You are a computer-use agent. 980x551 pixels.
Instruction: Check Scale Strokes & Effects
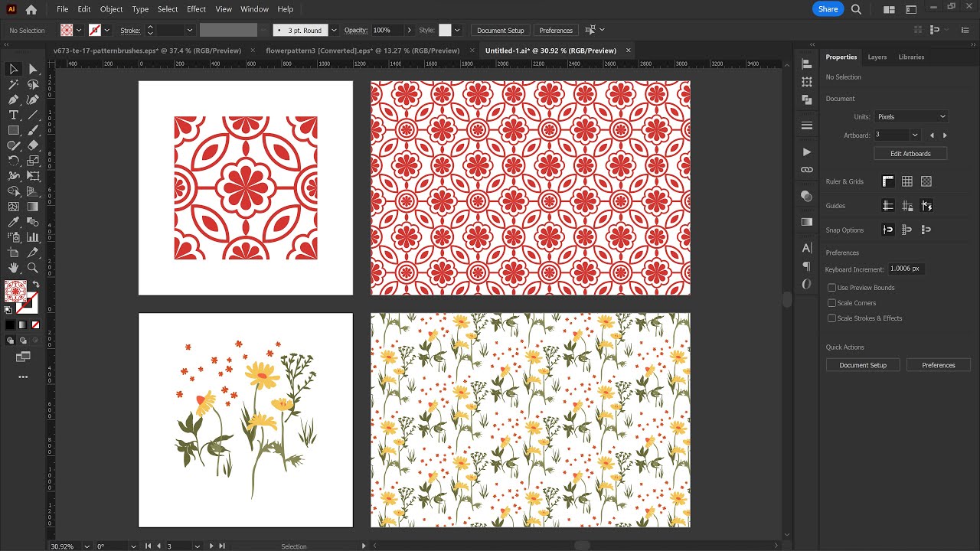[x=831, y=318]
